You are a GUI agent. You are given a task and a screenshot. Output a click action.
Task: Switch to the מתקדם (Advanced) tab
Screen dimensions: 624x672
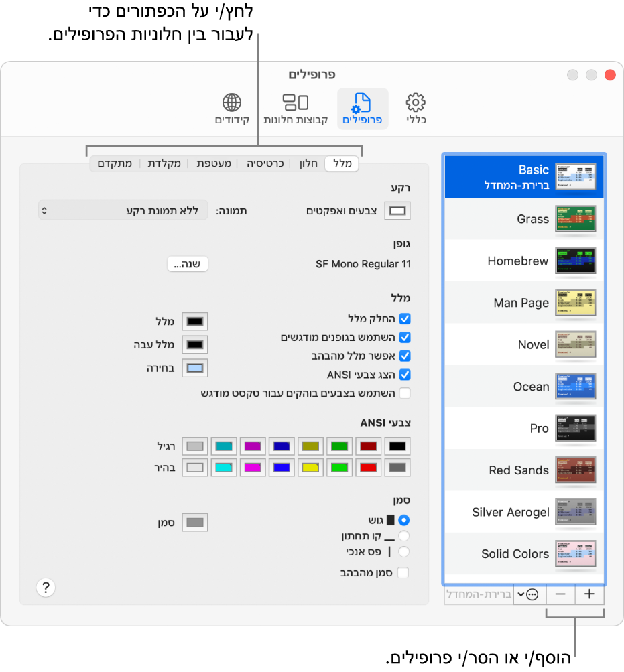click(x=115, y=163)
